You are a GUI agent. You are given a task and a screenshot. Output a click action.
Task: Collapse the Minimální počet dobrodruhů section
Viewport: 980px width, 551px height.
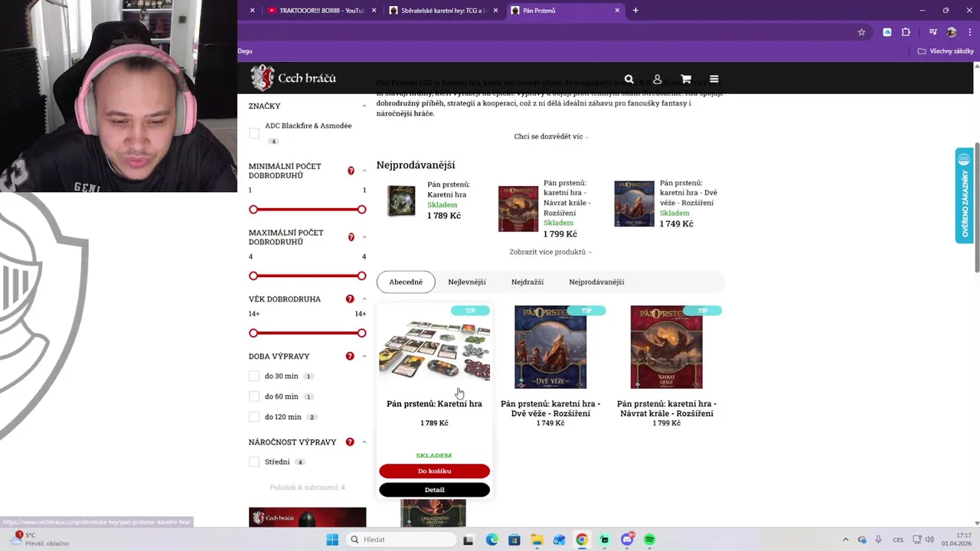pos(364,171)
